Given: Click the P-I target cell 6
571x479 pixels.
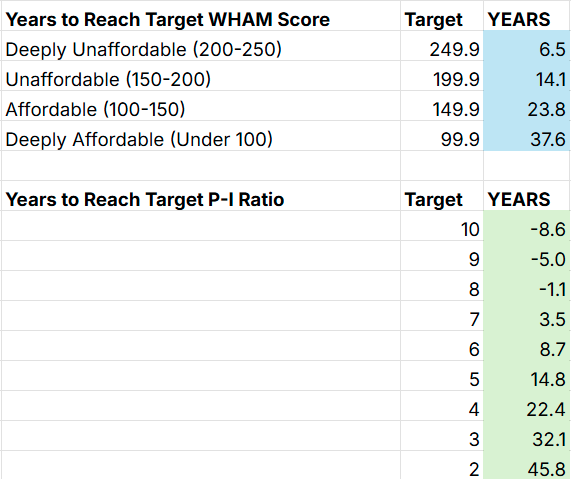Looking at the screenshot, I should (442, 346).
